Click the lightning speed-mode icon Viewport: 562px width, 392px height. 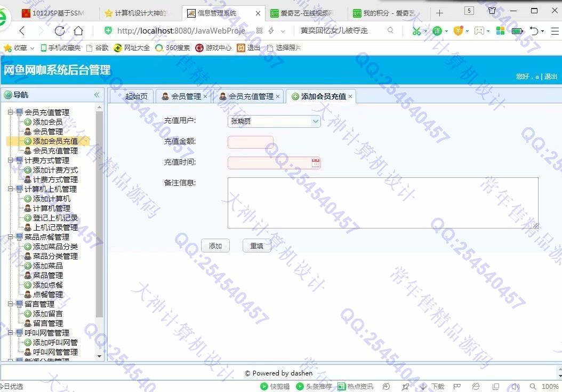click(271, 31)
